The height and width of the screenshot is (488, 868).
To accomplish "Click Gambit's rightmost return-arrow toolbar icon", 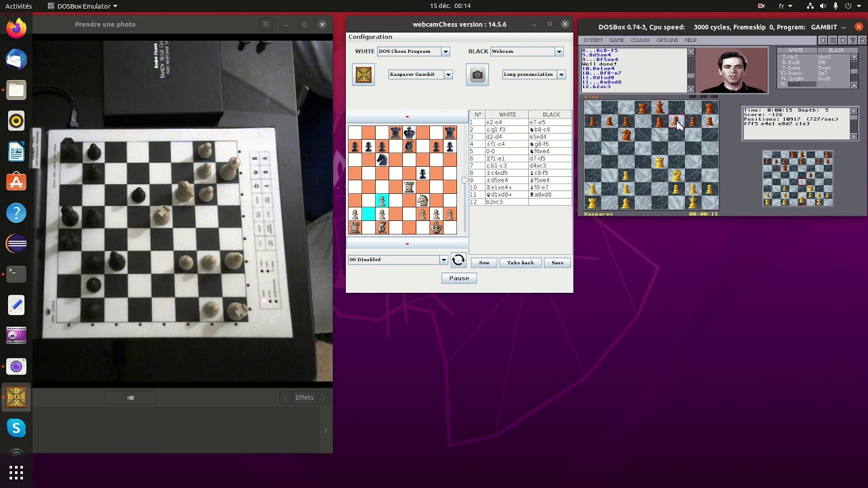I will pos(862,40).
